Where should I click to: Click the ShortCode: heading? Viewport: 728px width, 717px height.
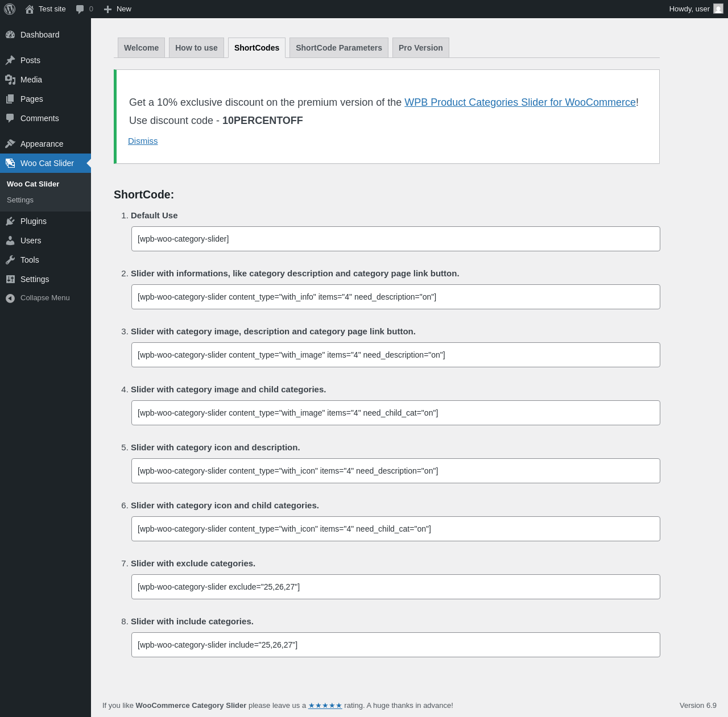(x=144, y=194)
